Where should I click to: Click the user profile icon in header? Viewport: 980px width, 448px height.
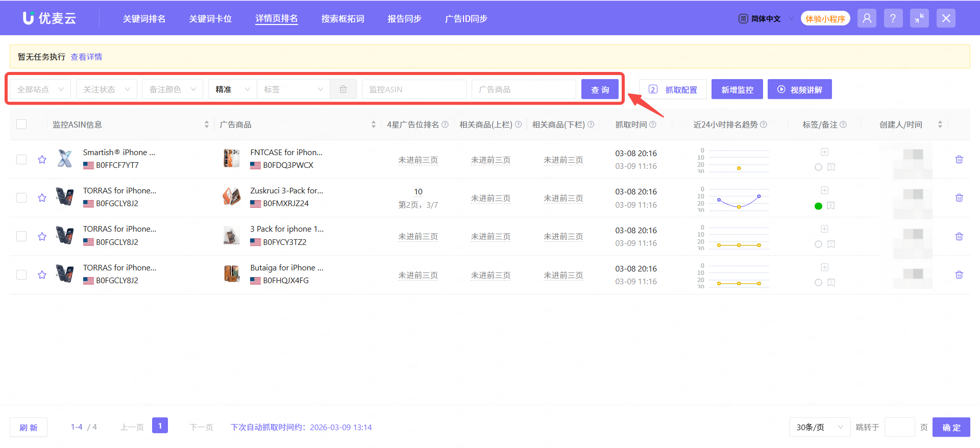coord(867,19)
